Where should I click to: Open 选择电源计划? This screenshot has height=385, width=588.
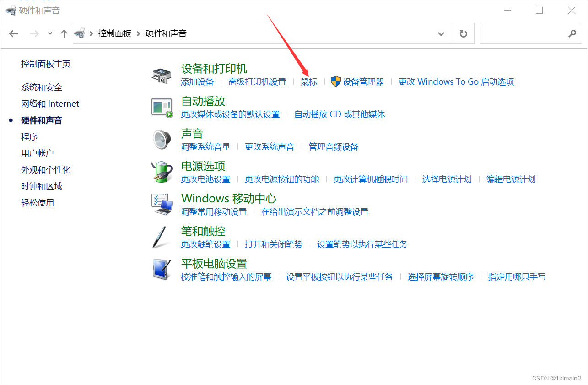tap(447, 179)
